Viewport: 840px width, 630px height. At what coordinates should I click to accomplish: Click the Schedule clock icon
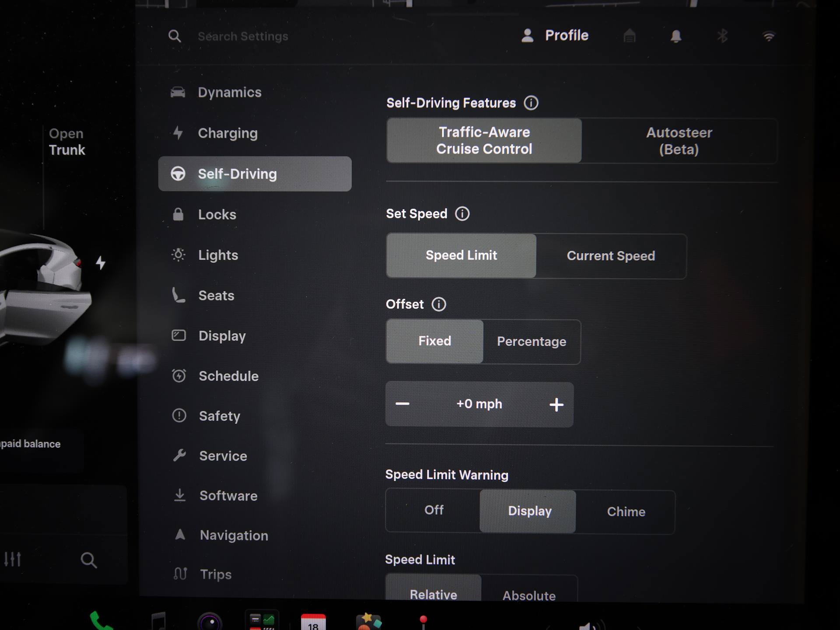[179, 376]
